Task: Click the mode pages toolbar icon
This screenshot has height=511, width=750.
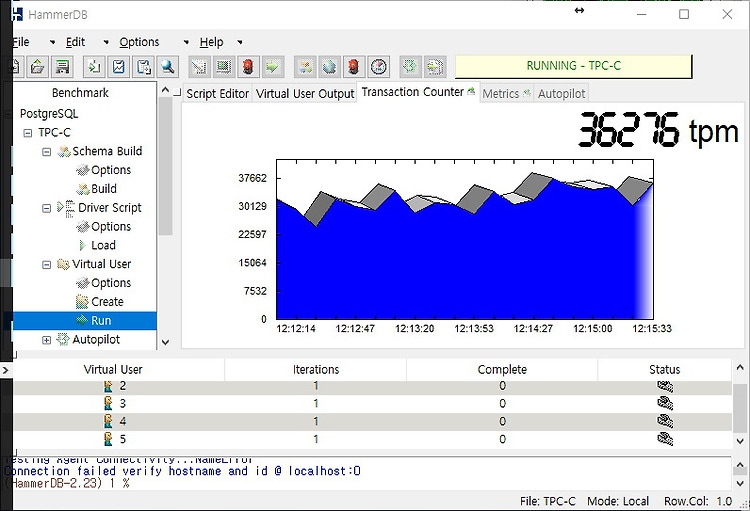Action: click(x=435, y=67)
